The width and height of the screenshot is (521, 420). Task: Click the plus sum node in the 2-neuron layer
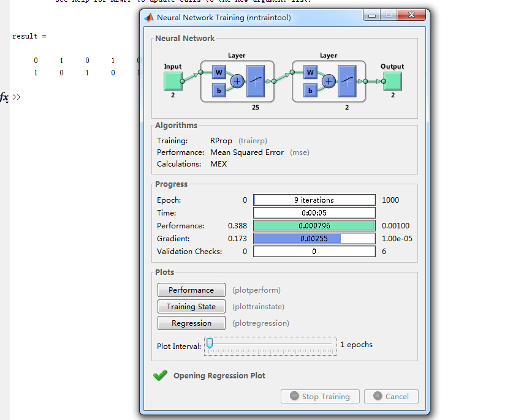[329, 81]
